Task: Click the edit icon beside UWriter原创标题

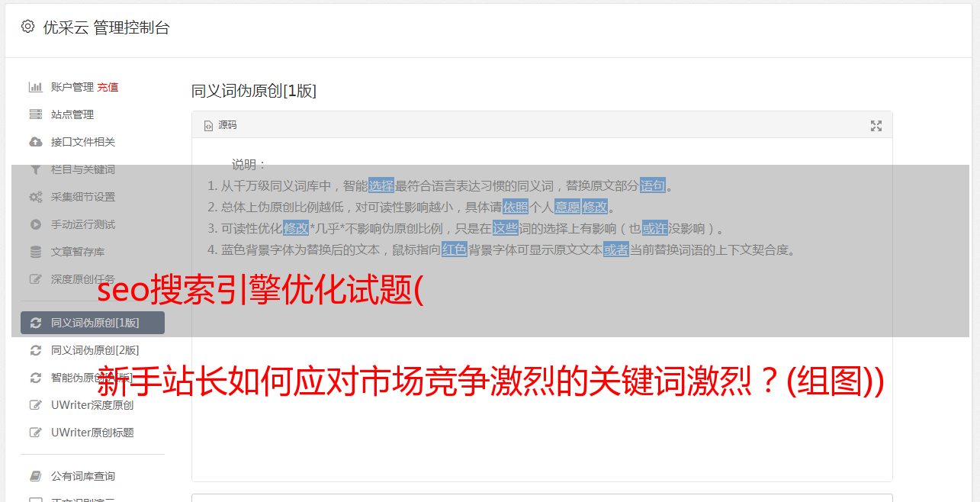Action: point(35,433)
